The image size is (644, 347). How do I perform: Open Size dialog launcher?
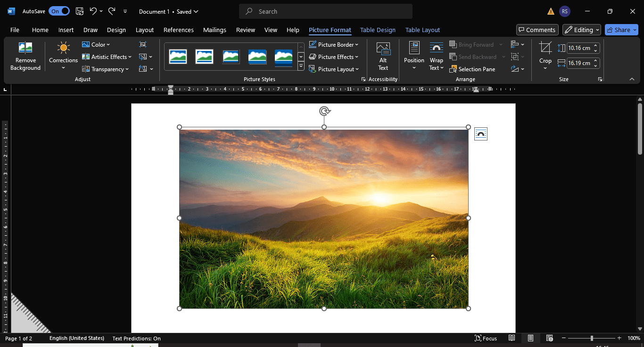click(600, 79)
